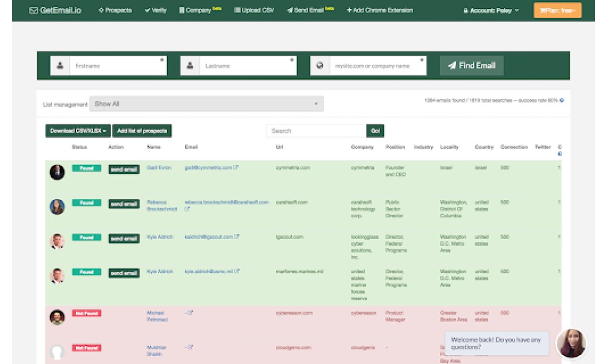The height and width of the screenshot is (364, 607).
Task: Click send email for Gadi Evron
Action: pyautogui.click(x=124, y=169)
